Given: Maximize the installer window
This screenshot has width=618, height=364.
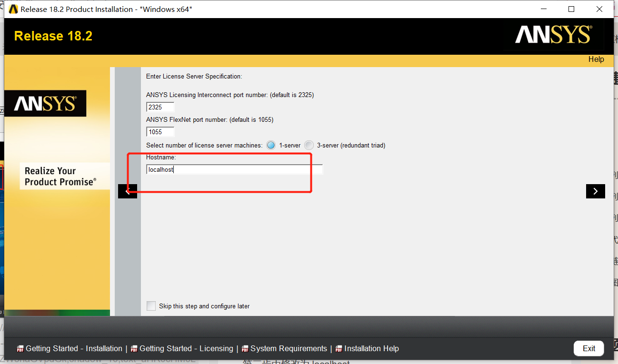Looking at the screenshot, I should coord(571,9).
